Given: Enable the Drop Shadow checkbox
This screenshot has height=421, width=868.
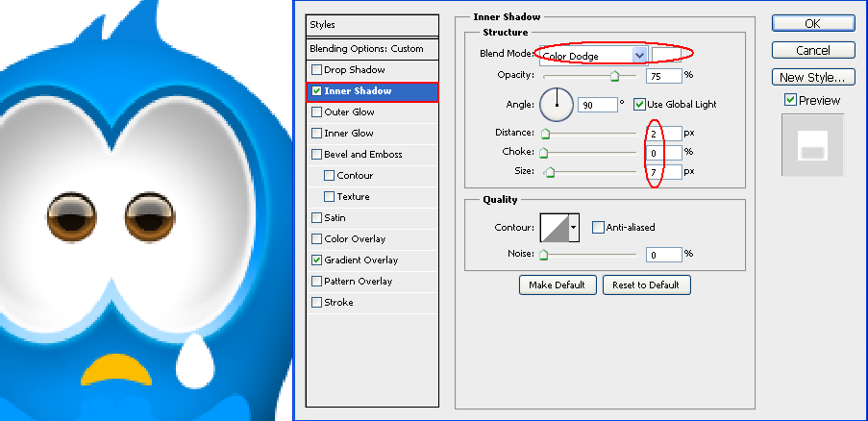Looking at the screenshot, I should point(316,70).
